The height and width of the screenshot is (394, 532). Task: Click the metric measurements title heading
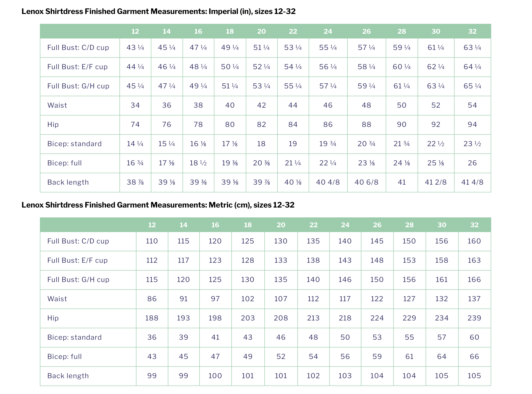tap(158, 205)
